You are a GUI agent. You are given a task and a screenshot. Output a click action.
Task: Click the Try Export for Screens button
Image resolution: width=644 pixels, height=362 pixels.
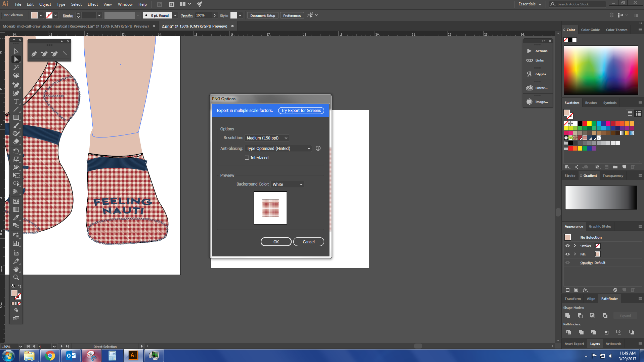tap(301, 110)
